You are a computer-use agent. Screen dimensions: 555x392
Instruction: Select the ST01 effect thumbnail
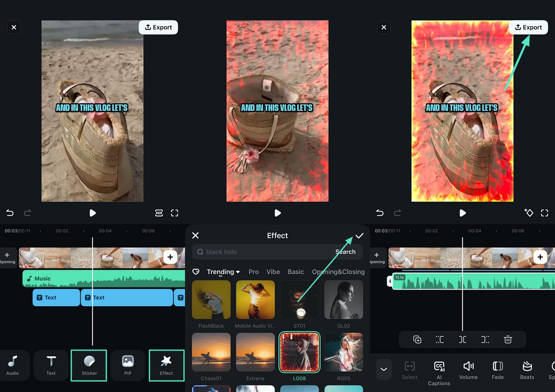pos(299,300)
